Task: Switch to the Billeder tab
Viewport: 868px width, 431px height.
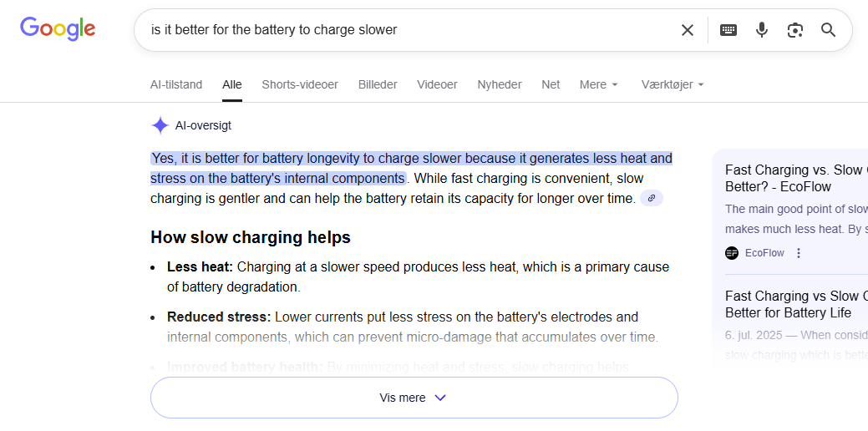Action: click(378, 84)
